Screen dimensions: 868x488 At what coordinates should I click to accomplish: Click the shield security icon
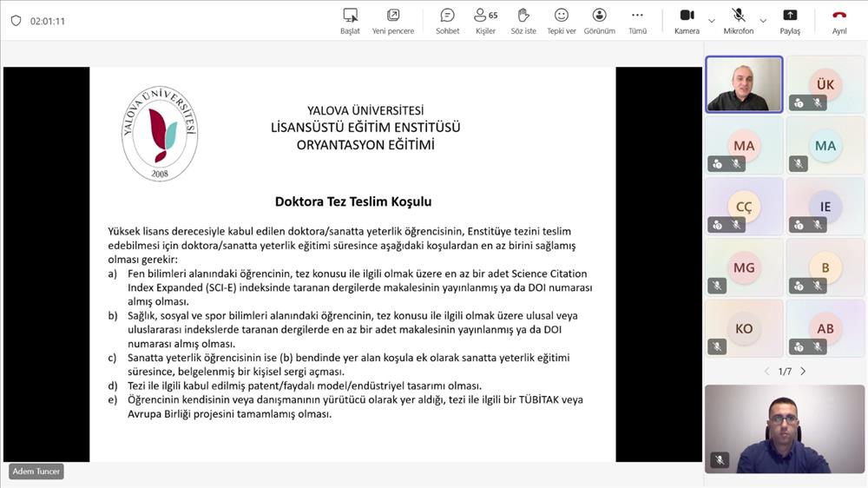pyautogui.click(x=16, y=21)
